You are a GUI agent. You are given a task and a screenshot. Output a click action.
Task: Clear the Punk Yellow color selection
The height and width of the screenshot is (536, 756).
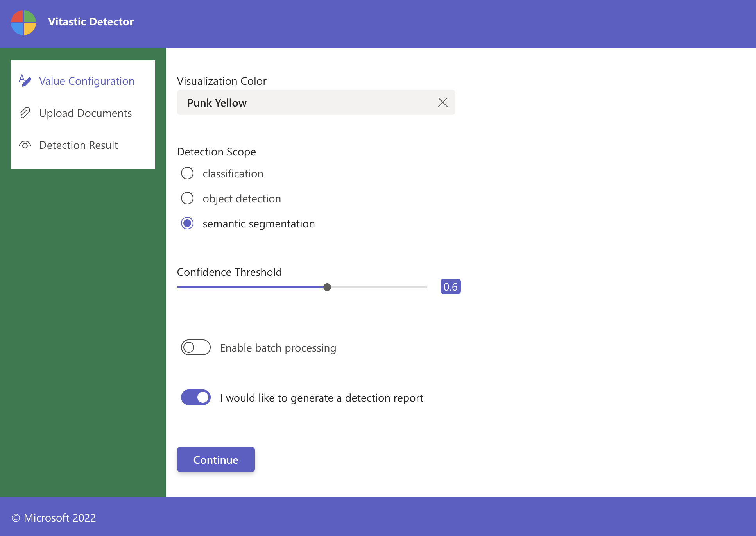tap(442, 102)
